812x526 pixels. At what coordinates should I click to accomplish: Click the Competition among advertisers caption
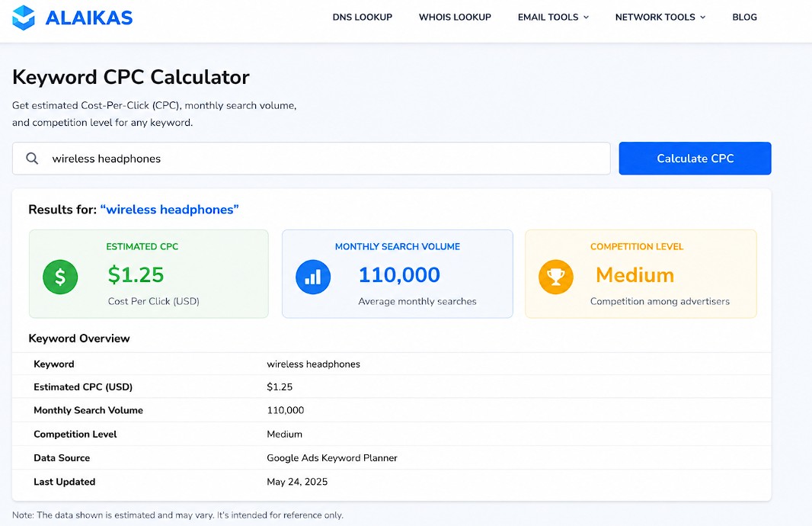click(660, 301)
